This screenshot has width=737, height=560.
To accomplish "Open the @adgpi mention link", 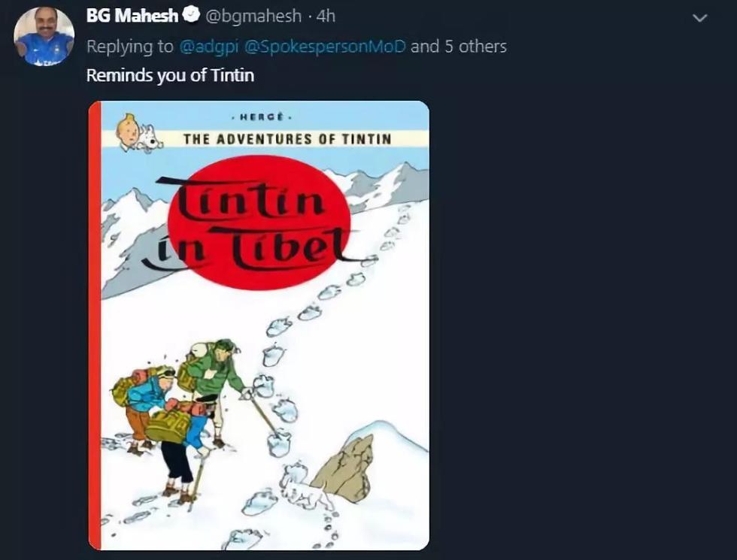I will click(208, 47).
